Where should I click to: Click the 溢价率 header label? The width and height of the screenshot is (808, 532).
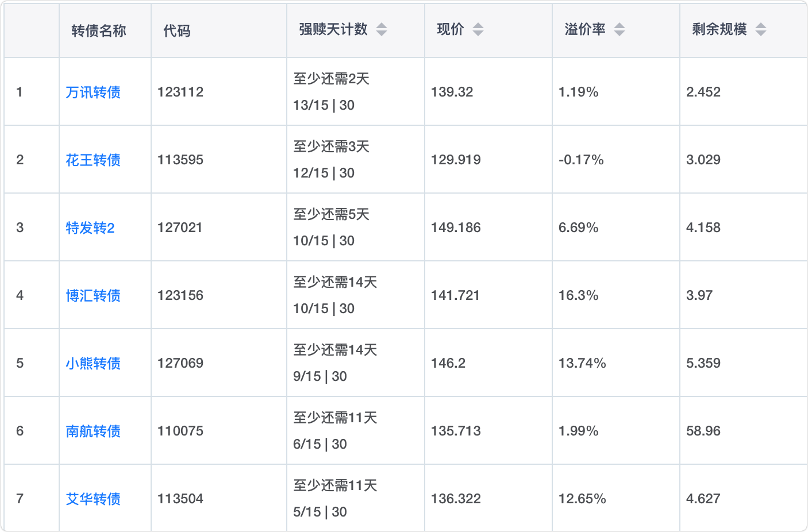pos(585,29)
